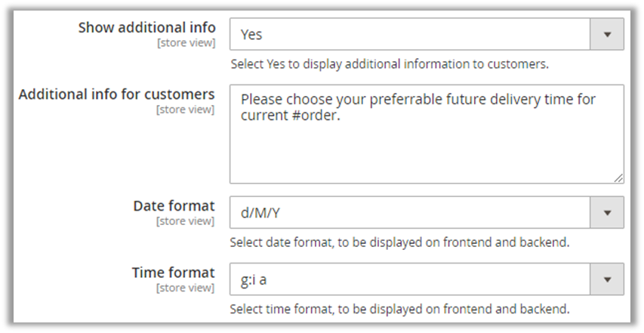Viewport: 644px width, 333px height.
Task: Click the Date format dropdown arrow button
Action: click(607, 213)
